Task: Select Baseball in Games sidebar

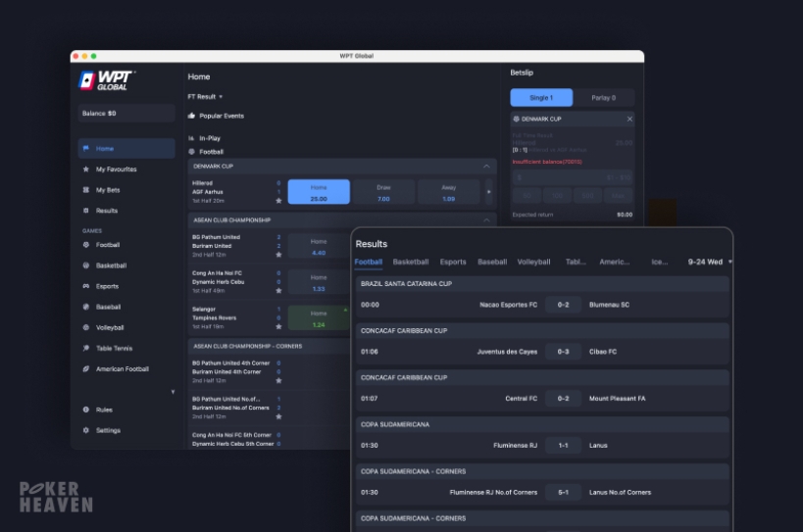Action: pos(108,307)
